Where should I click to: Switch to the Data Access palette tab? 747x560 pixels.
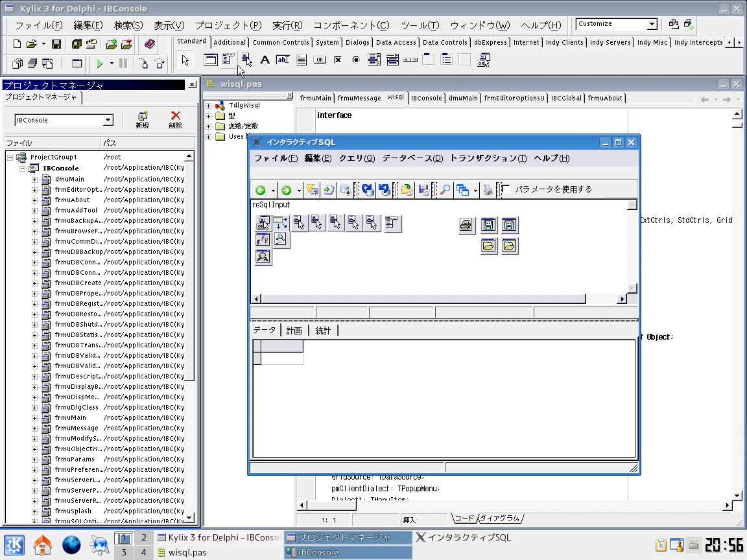[396, 42]
